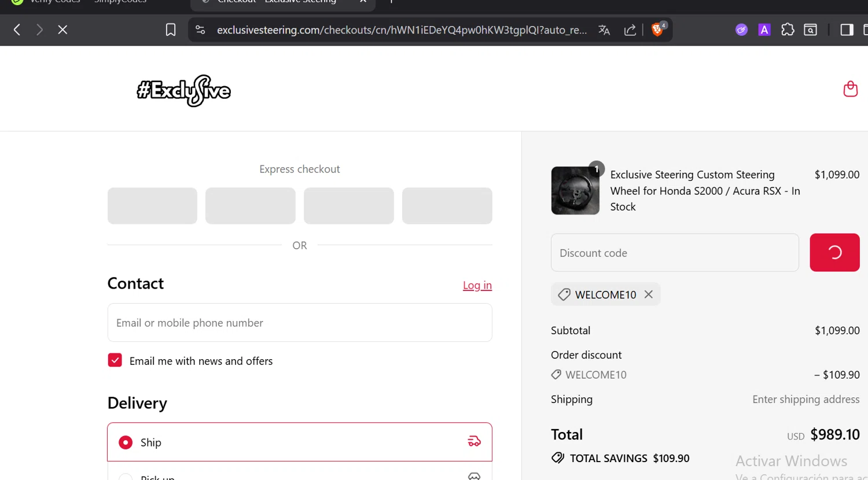Close the Checkout browser tab
The width and height of the screenshot is (868, 480).
363,2
